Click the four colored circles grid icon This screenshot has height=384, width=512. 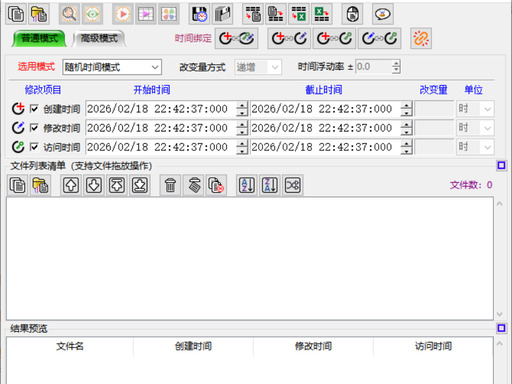click(169, 14)
